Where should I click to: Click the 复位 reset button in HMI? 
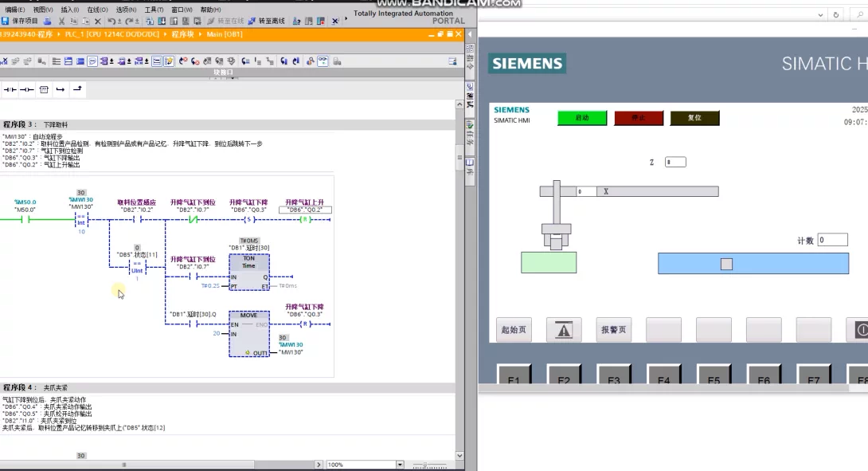coord(694,118)
